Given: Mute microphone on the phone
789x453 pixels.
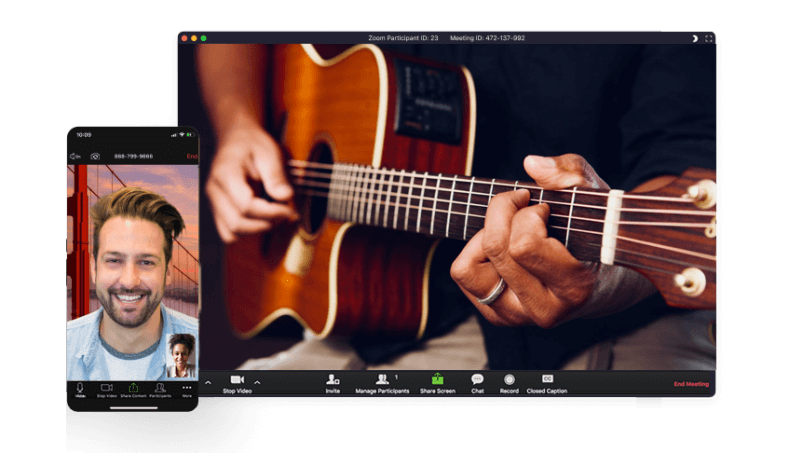Looking at the screenshot, I should [80, 388].
